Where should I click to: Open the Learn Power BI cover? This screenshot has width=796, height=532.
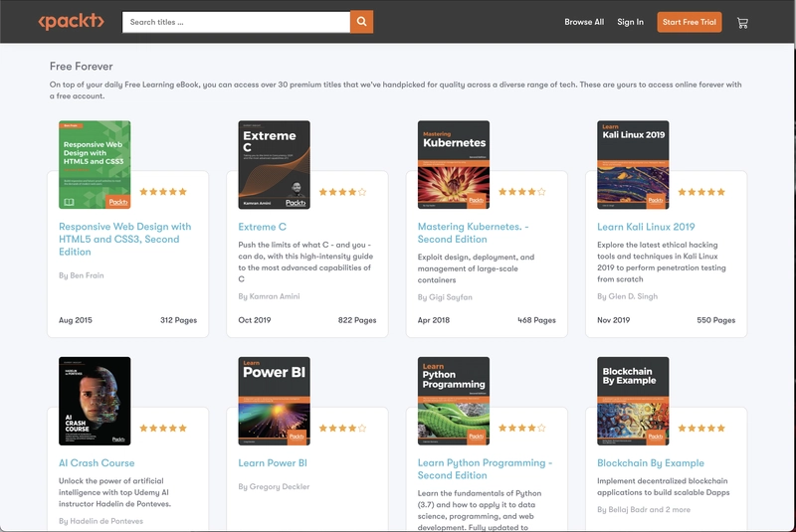click(275, 401)
